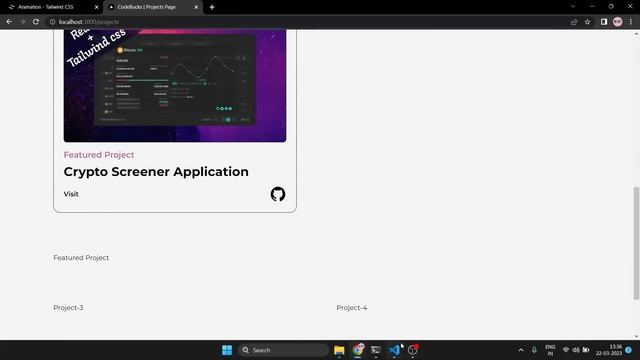This screenshot has height=360, width=640.
Task: Click the scrollbar down arrow
Action: 636,337
